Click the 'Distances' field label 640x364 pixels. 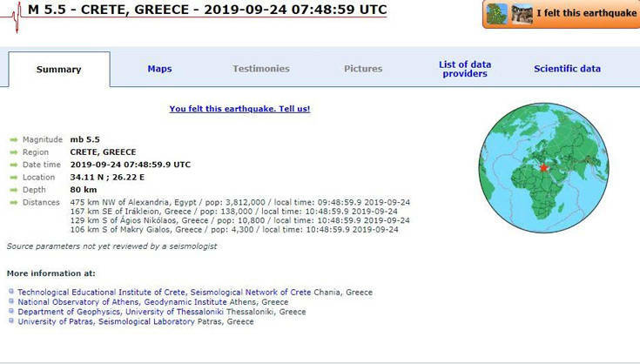pyautogui.click(x=41, y=202)
